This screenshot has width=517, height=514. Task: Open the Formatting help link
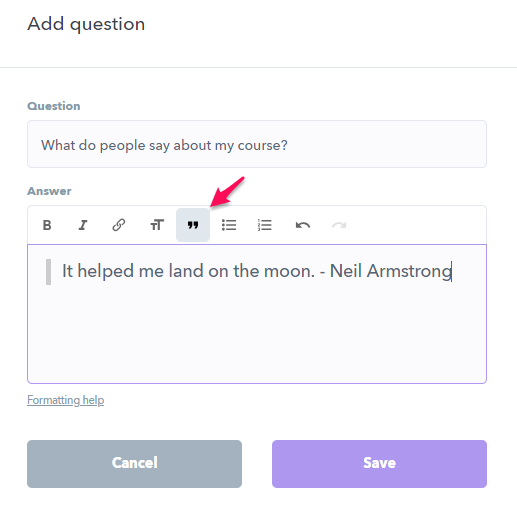point(65,400)
